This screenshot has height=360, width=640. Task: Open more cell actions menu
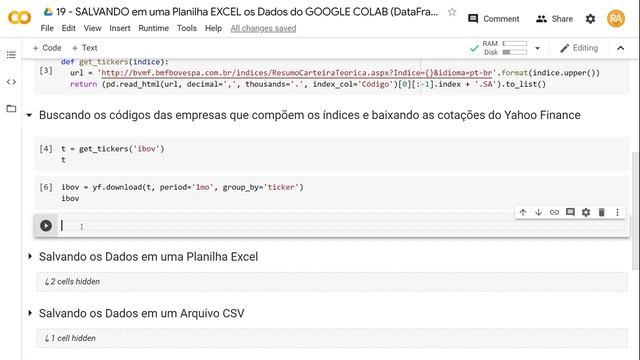617,212
